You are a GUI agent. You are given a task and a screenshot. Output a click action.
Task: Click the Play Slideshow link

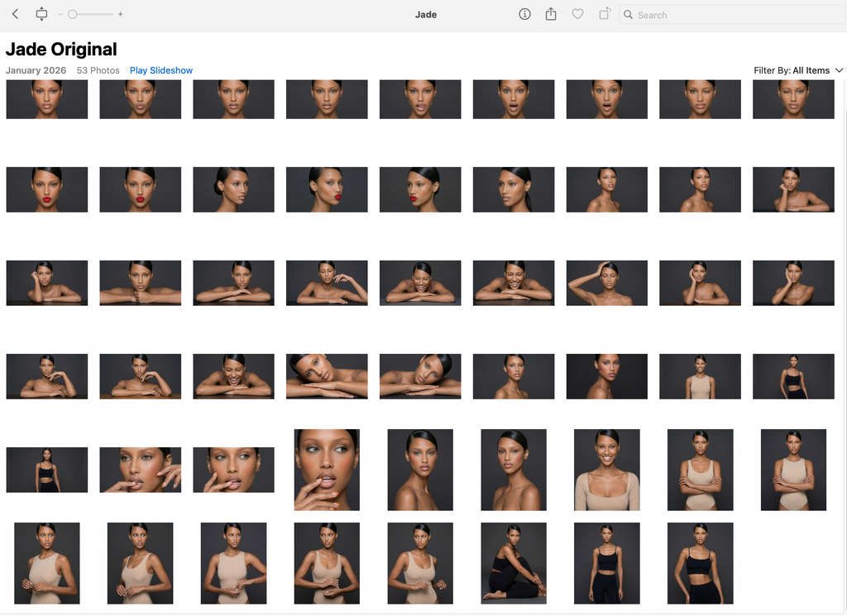coord(161,70)
